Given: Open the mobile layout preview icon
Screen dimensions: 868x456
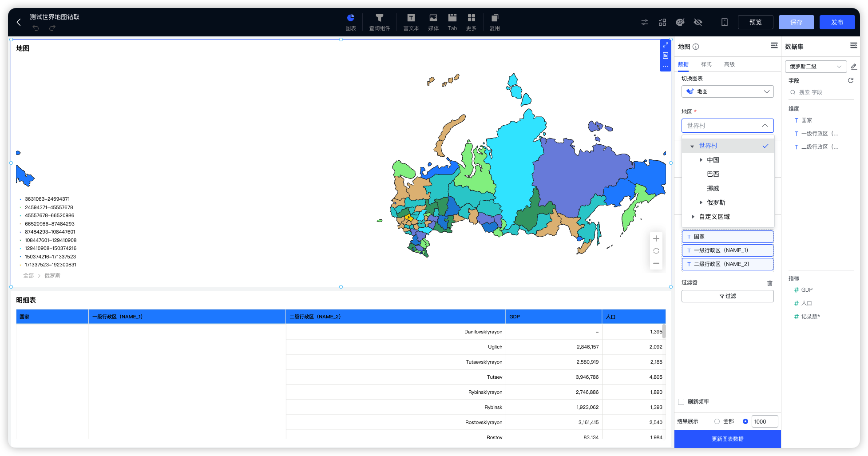Looking at the screenshot, I should click(x=724, y=22).
